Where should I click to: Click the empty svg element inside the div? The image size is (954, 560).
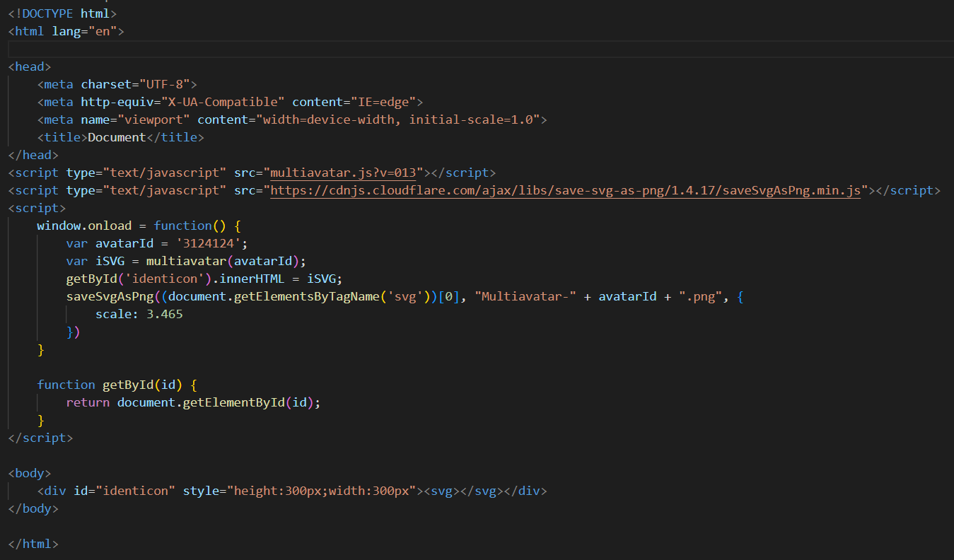443,490
